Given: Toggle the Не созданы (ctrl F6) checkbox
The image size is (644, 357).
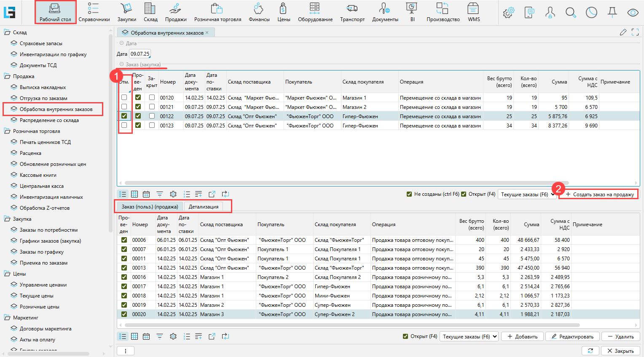Looking at the screenshot, I should (x=409, y=194).
